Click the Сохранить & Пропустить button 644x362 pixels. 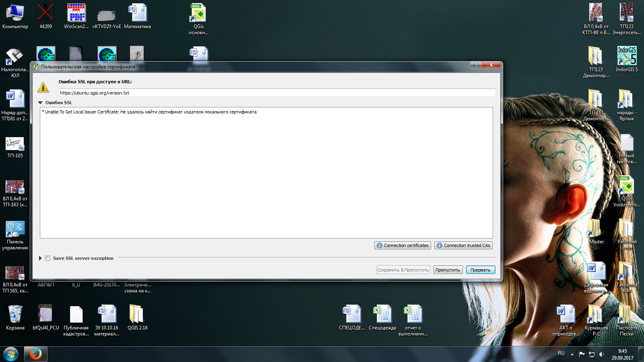403,270
